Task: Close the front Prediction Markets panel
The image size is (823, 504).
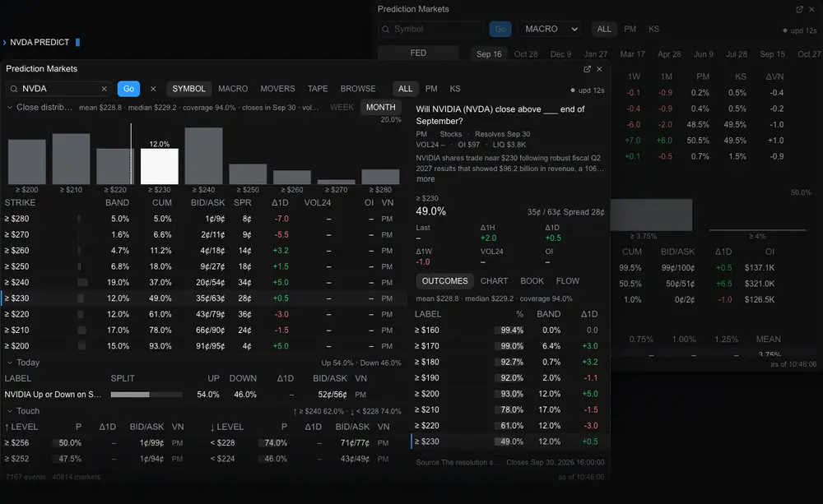Action: pyautogui.click(x=599, y=69)
